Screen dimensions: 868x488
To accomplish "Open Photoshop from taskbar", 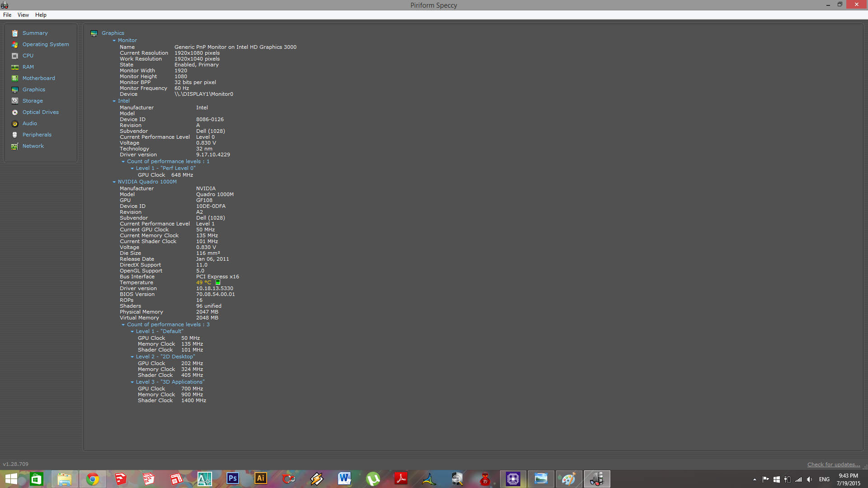I will [x=233, y=479].
